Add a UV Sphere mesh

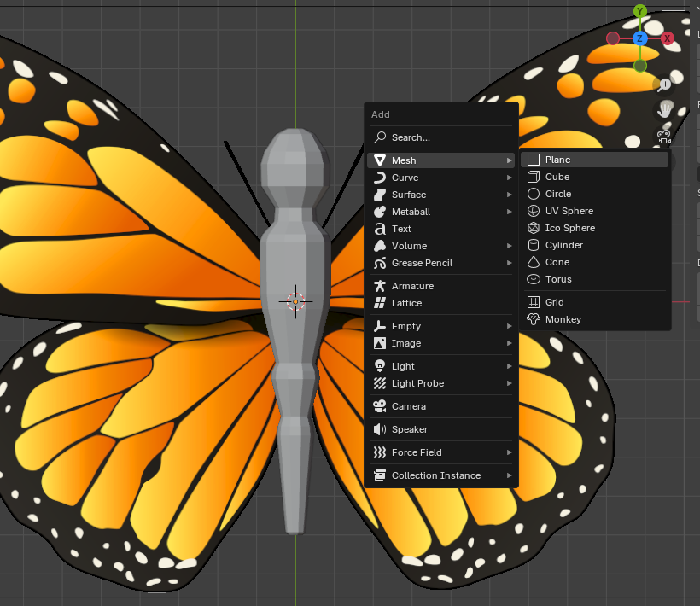pos(595,211)
